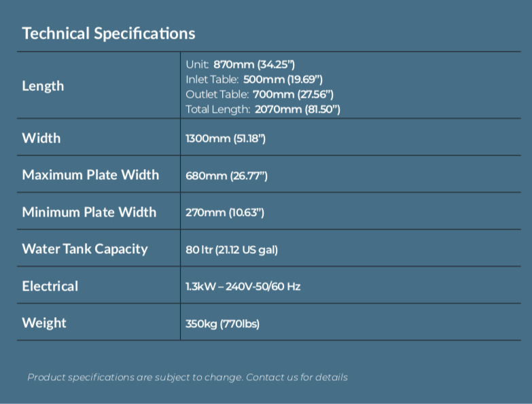Click the Water Tank Capacity label

(84, 249)
